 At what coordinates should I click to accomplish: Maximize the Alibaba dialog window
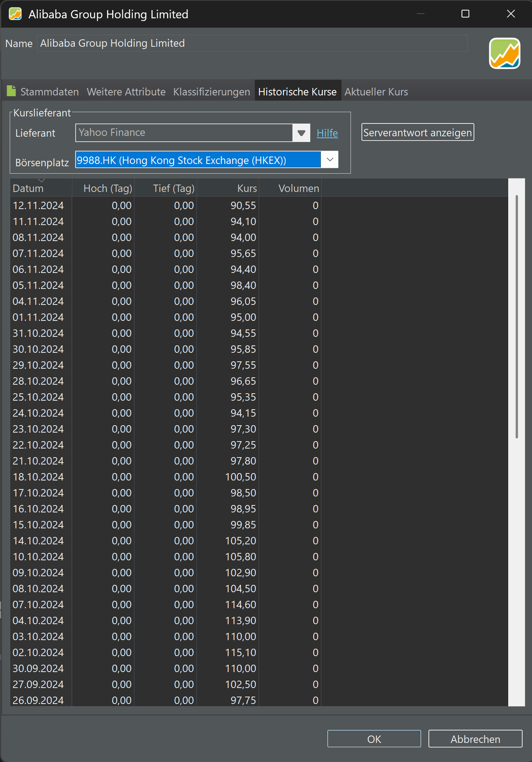(465, 14)
